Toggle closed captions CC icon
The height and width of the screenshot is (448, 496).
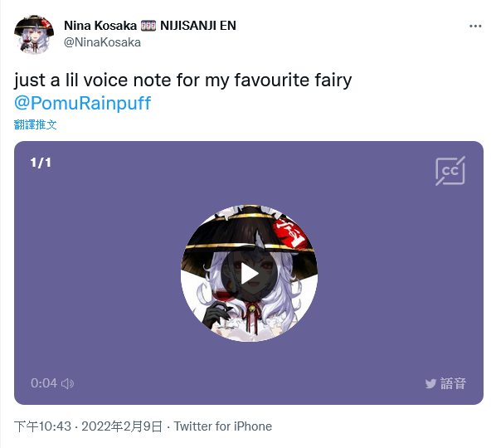450,171
